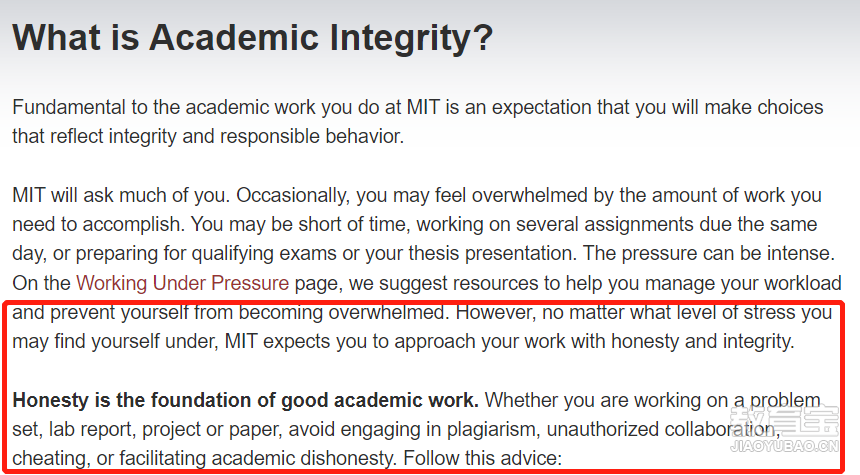The image size is (860, 475).
Task: Select the bold 'Honesty is the foundation' sentence
Action: pos(246,400)
